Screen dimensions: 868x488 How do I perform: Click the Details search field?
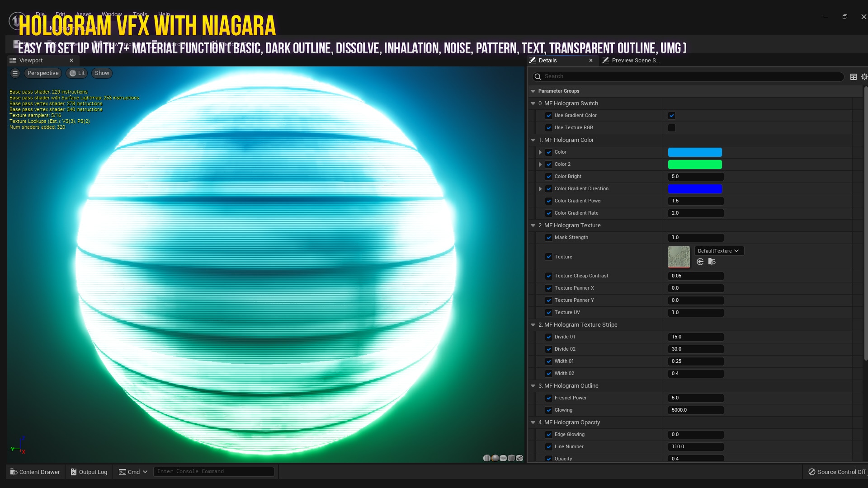[x=688, y=77]
